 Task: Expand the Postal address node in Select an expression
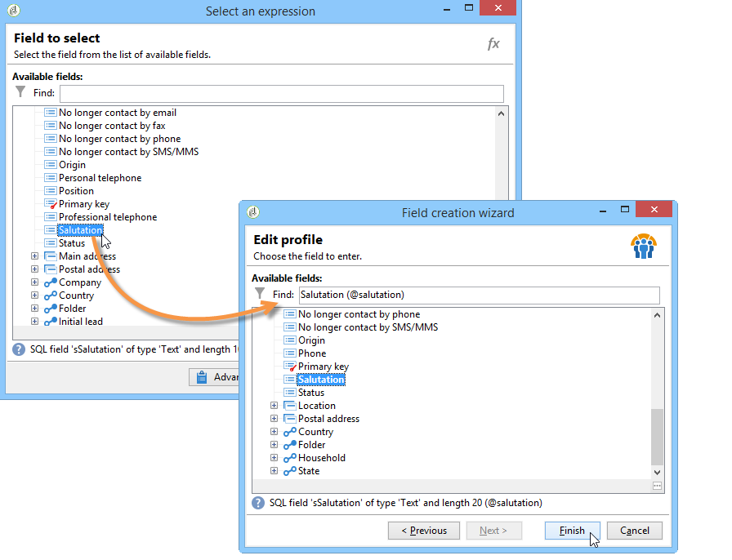pos(34,269)
